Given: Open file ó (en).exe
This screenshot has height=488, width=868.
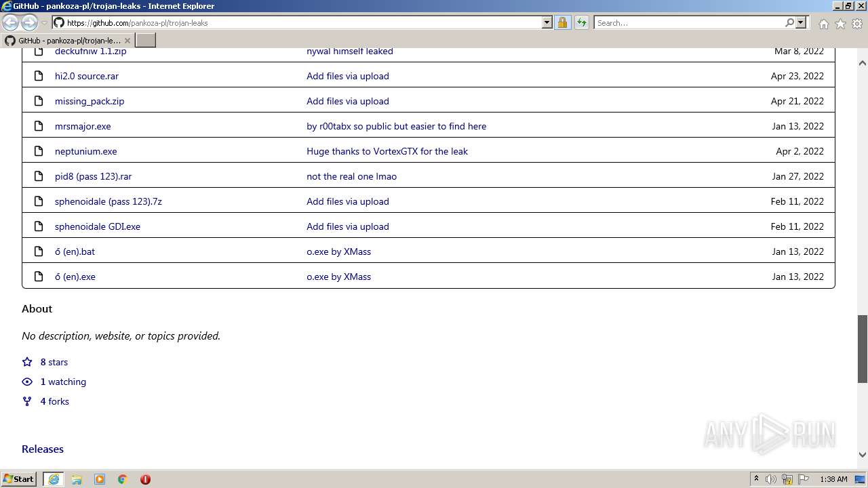Looking at the screenshot, I should [75, 277].
